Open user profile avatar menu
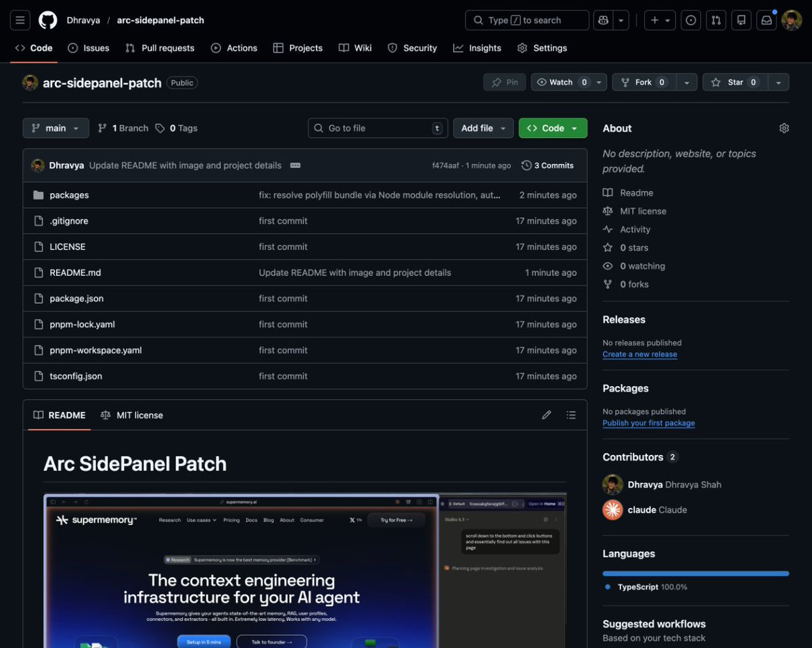Image resolution: width=812 pixels, height=648 pixels. tap(792, 20)
